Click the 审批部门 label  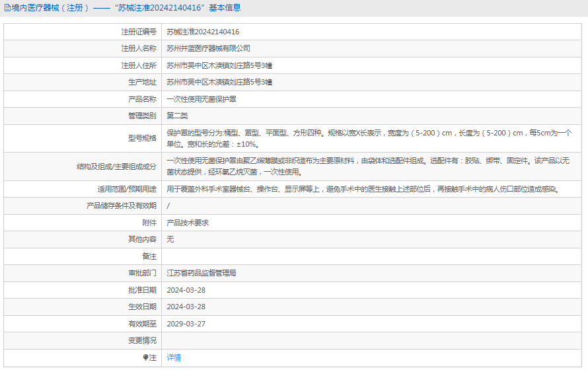tap(142, 273)
